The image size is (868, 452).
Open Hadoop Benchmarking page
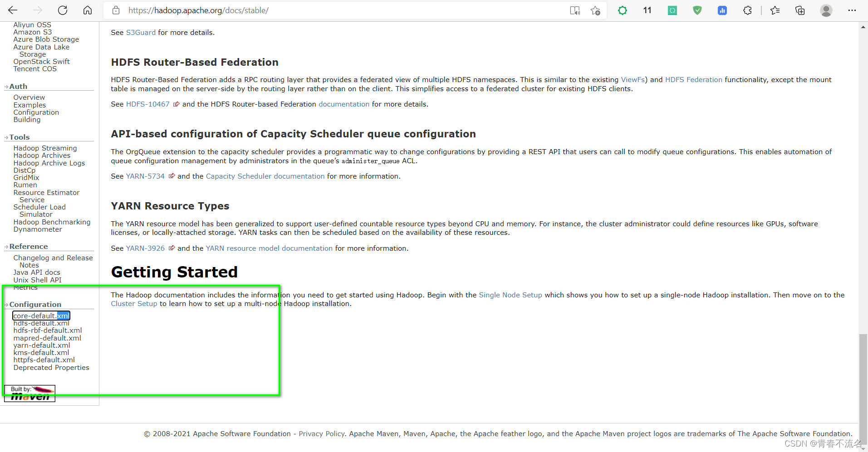(52, 222)
